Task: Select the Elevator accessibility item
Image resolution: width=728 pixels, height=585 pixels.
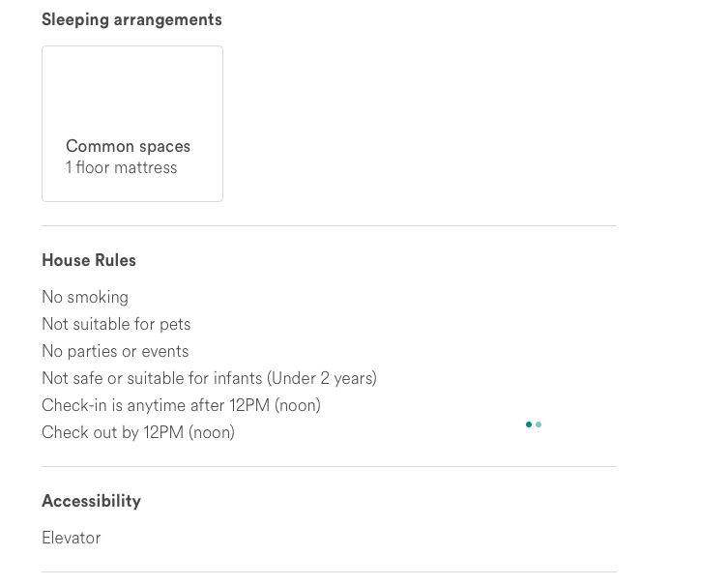Action: [x=71, y=539]
